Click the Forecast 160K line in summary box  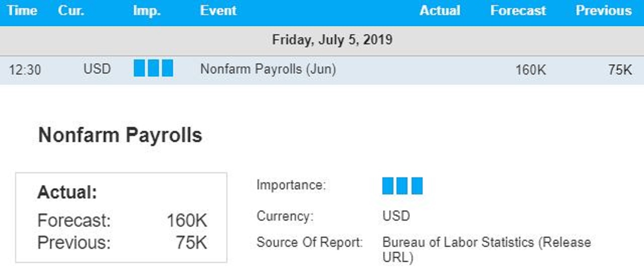click(x=122, y=221)
